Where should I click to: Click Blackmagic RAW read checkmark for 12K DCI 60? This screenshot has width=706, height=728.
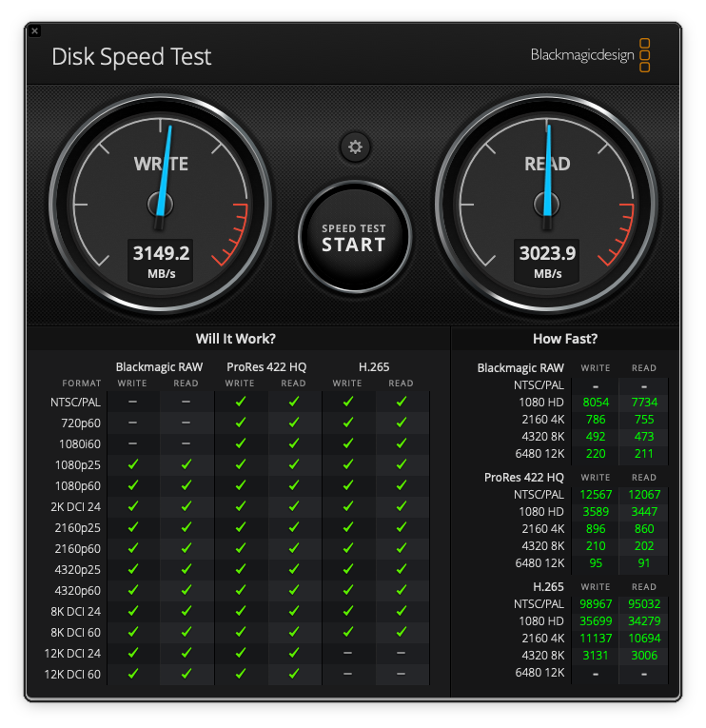tap(186, 674)
